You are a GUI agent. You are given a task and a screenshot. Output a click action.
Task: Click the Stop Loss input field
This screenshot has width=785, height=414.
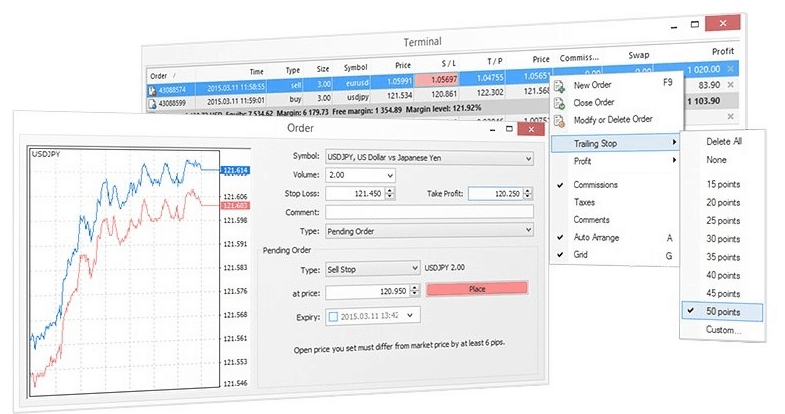[x=356, y=193]
